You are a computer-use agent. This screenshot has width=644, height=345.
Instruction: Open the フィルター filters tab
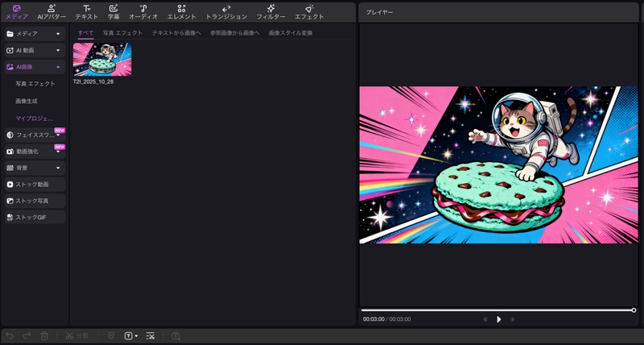tap(270, 12)
